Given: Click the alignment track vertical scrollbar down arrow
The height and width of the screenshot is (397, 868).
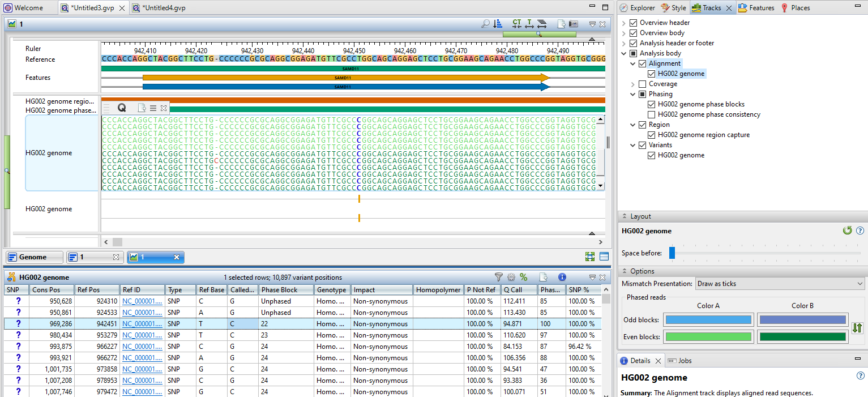Looking at the screenshot, I should [600, 186].
